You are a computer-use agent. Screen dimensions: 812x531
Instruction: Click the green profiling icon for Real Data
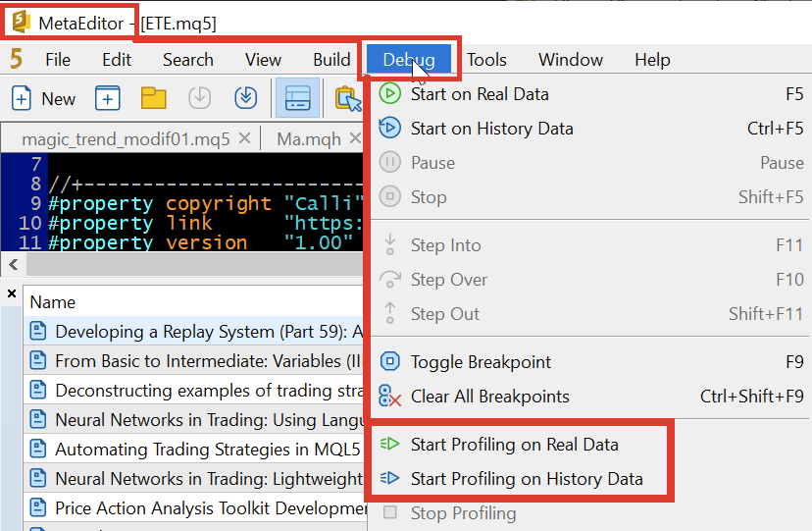(389, 444)
